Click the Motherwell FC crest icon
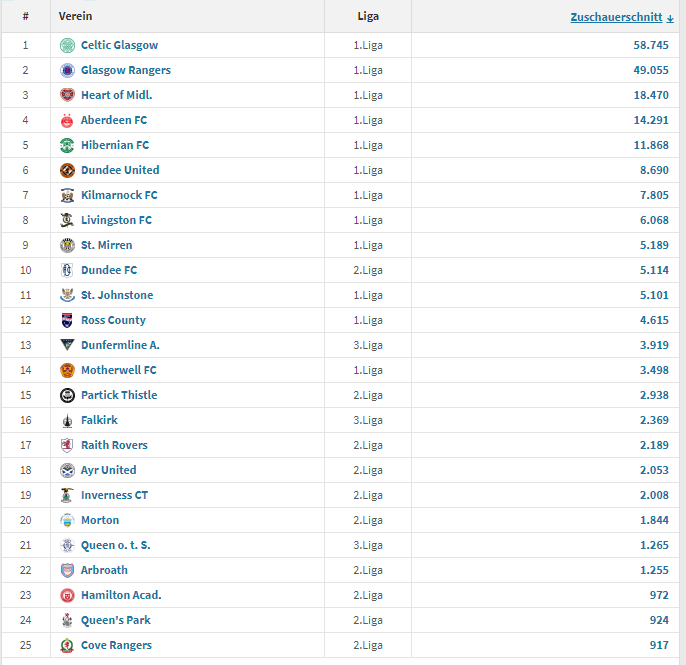This screenshot has height=665, width=686. click(67, 370)
